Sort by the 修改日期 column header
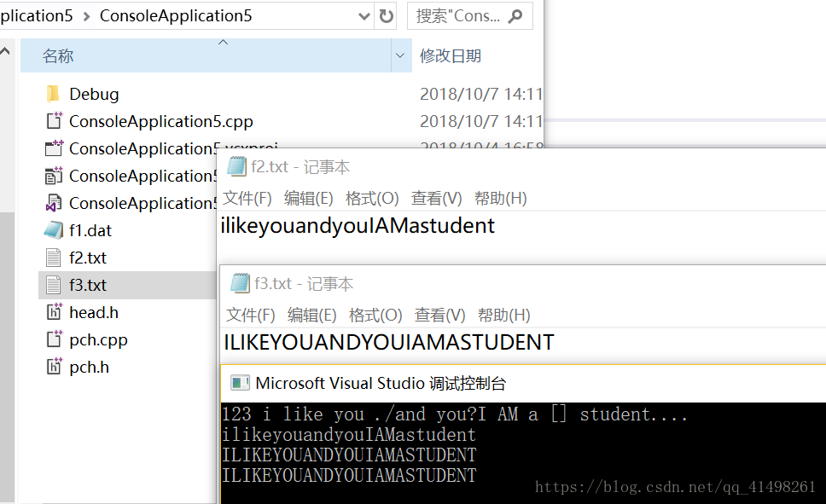The width and height of the screenshot is (826, 504). (x=451, y=55)
